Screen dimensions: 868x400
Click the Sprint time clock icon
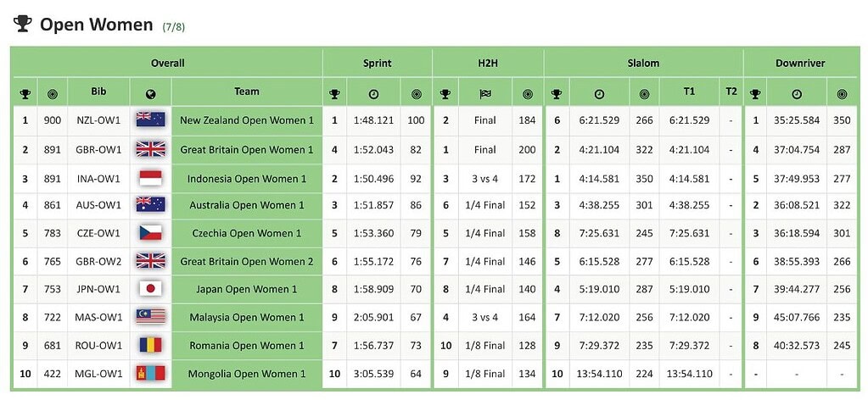point(374,94)
